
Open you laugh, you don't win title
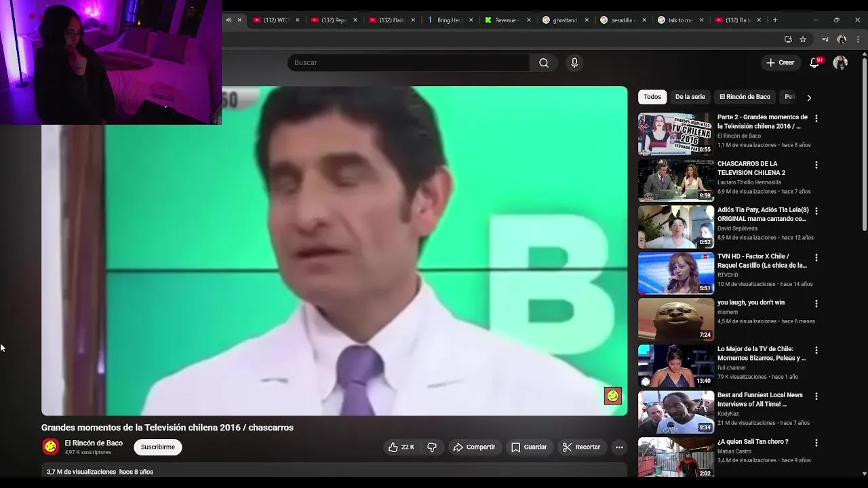point(751,302)
